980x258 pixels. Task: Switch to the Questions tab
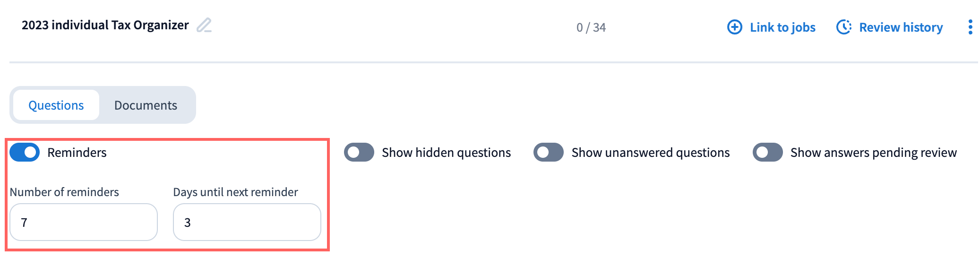56,105
